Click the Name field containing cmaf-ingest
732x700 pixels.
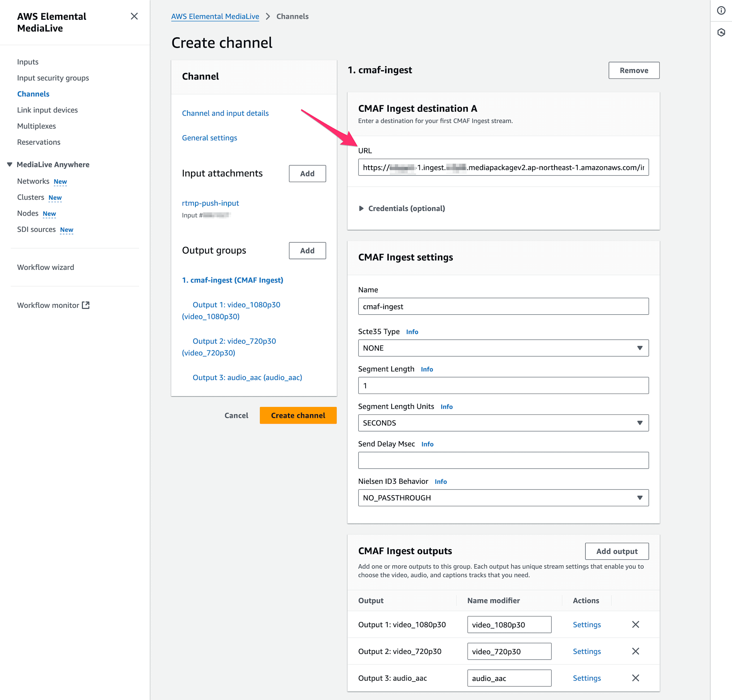pos(503,306)
